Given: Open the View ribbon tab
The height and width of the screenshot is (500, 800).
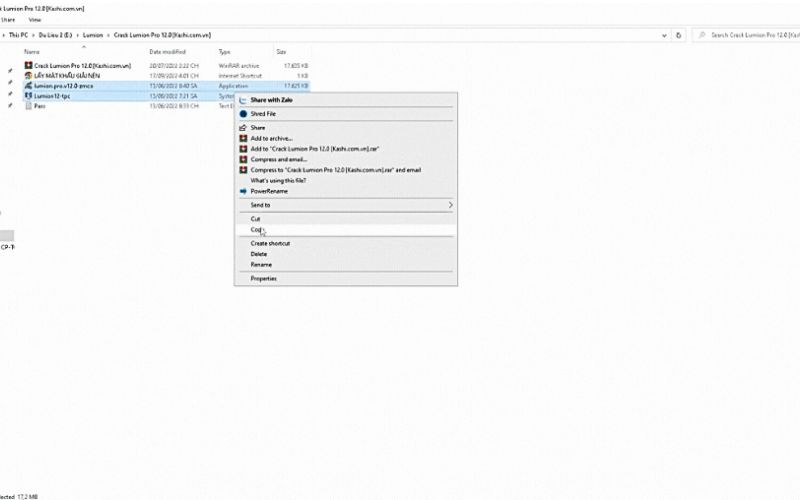Looking at the screenshot, I should (x=35, y=20).
